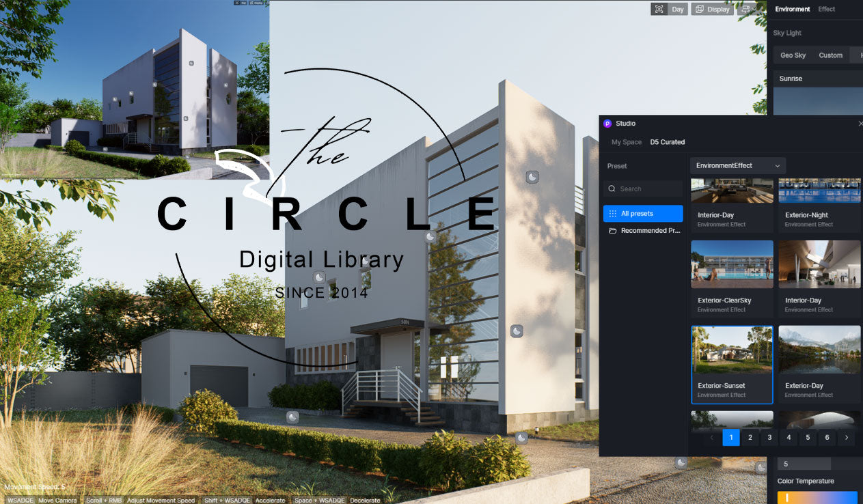Screen dimensions: 863x504
Task: Switch to the Environment tab
Action: [793, 9]
